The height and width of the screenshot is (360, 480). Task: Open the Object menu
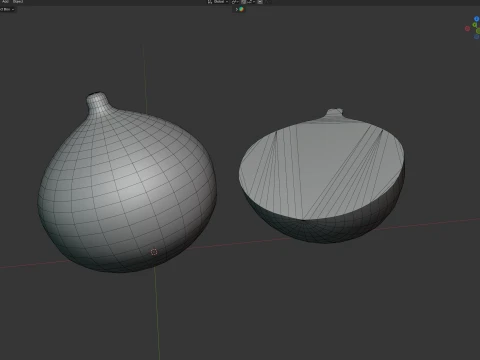click(x=18, y=2)
